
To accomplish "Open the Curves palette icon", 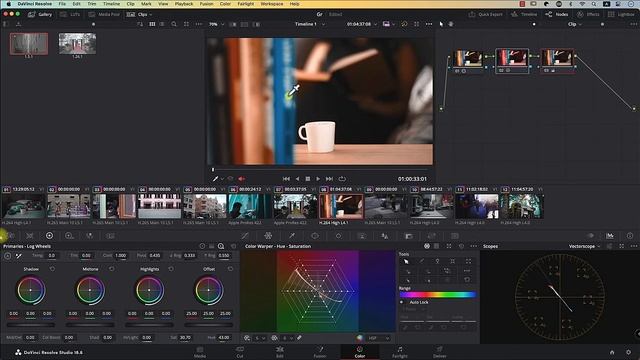I will [245, 236].
